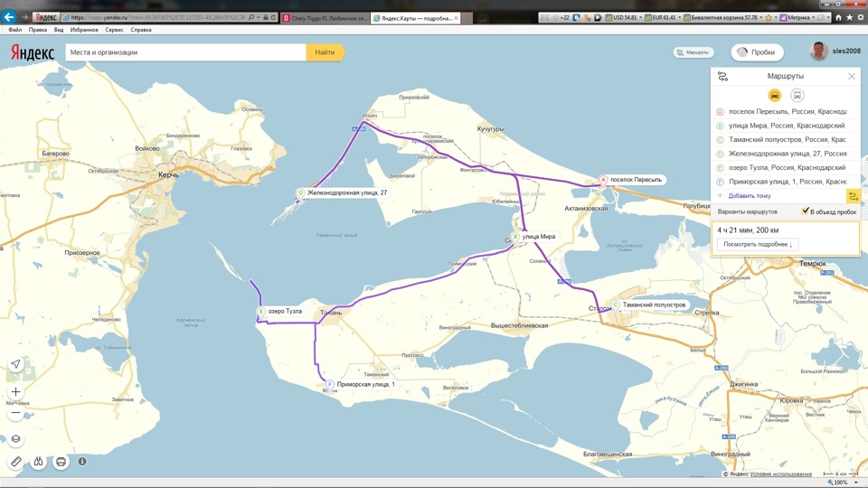Open address bar search dropdown arrow
The image size is (868, 488).
point(259,18)
